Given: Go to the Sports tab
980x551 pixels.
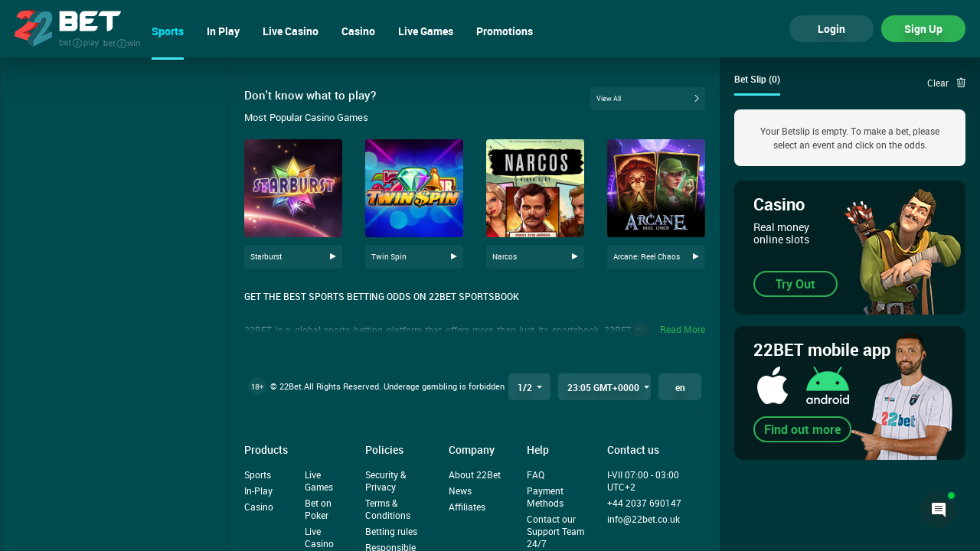Looking at the screenshot, I should 168,31.
